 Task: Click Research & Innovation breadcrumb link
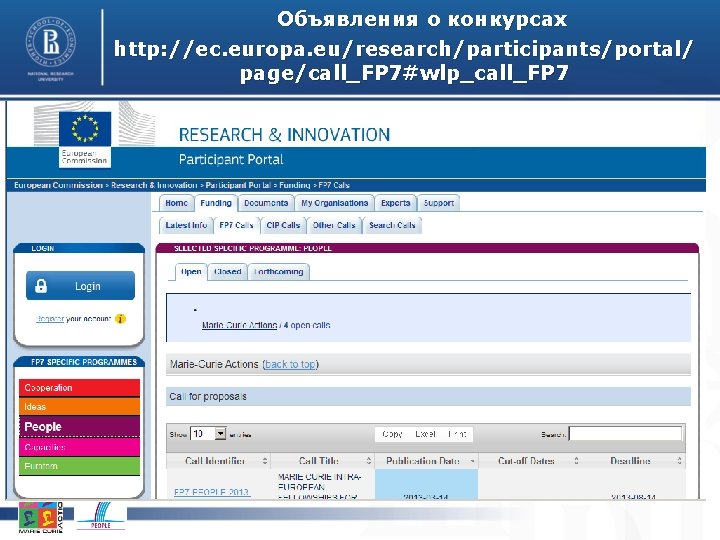click(x=154, y=185)
